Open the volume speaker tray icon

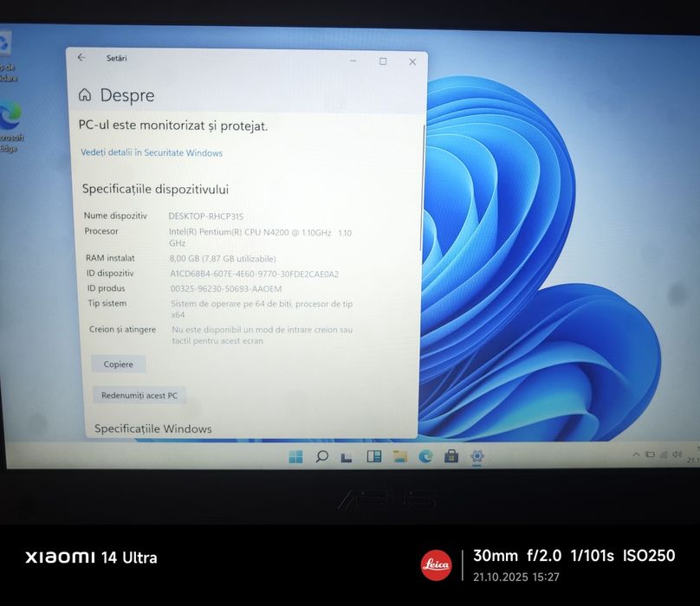tap(677, 454)
